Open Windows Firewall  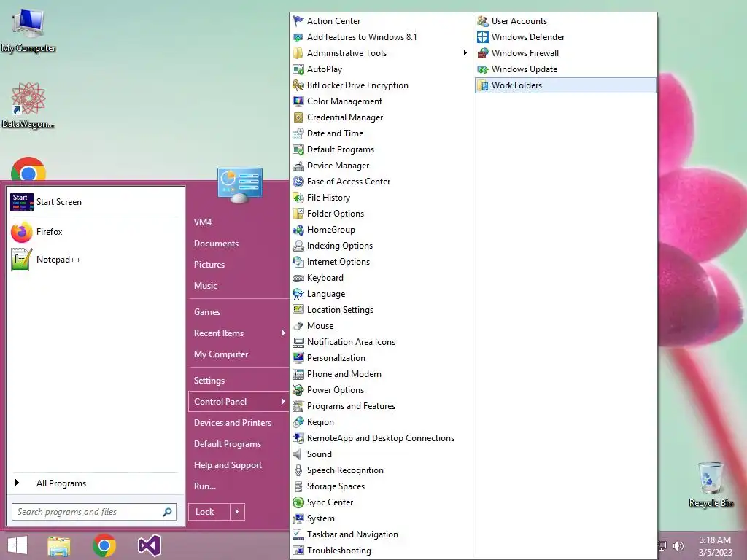[x=565, y=52]
